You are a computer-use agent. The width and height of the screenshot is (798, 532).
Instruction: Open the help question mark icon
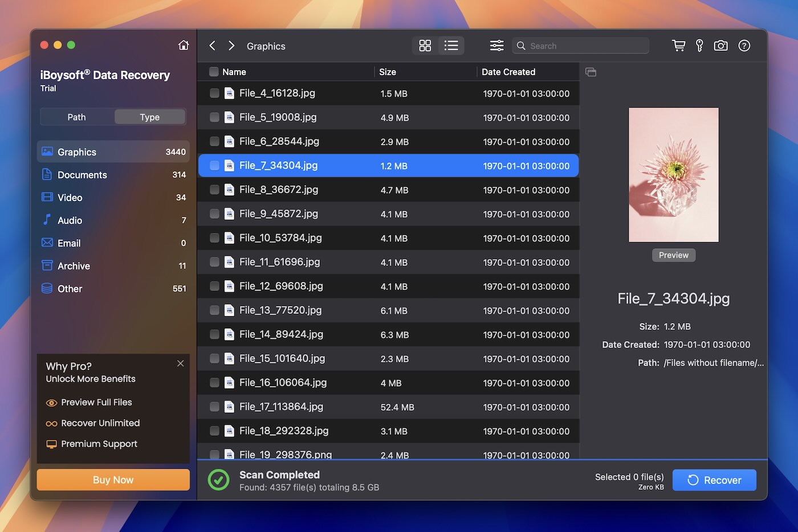click(744, 46)
